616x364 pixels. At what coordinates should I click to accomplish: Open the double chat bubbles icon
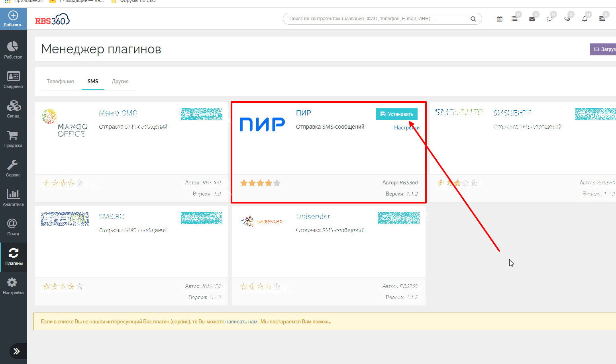(567, 19)
